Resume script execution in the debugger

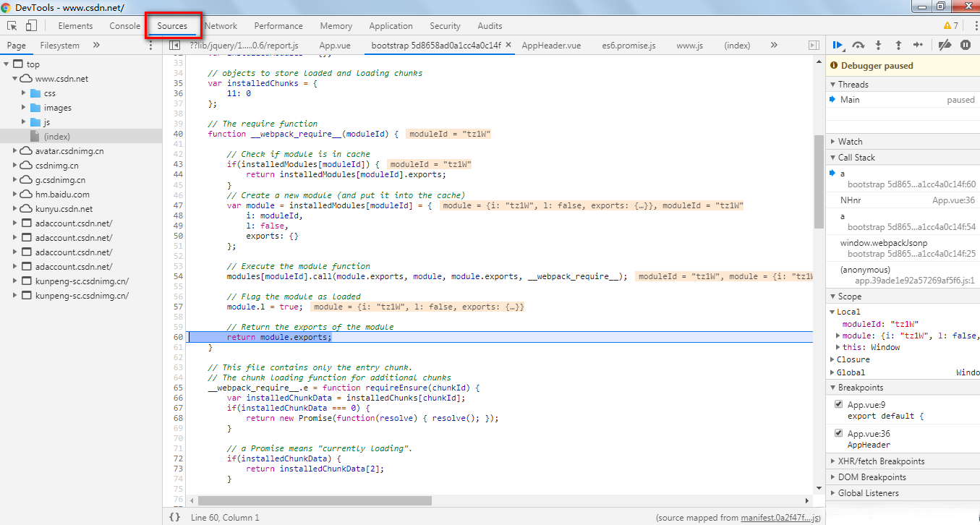pyautogui.click(x=838, y=45)
